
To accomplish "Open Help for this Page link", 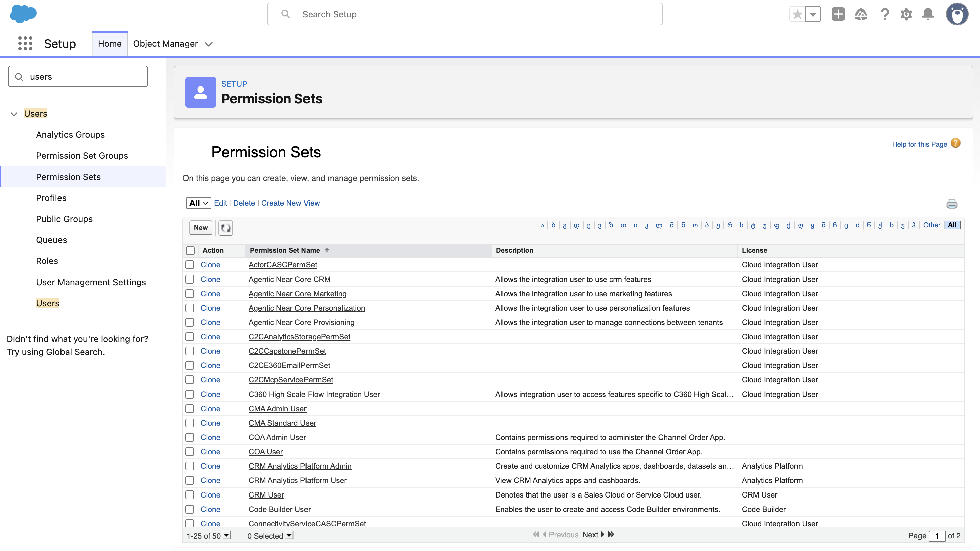I will pyautogui.click(x=920, y=144).
